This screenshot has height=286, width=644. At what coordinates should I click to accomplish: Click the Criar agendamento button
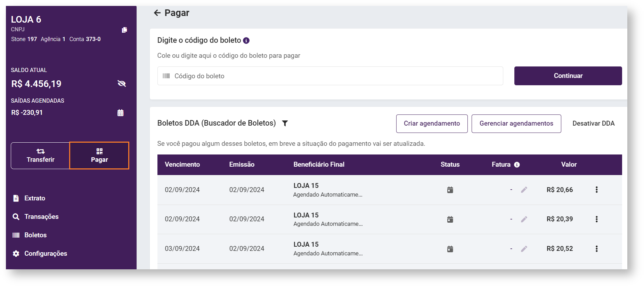pyautogui.click(x=432, y=124)
